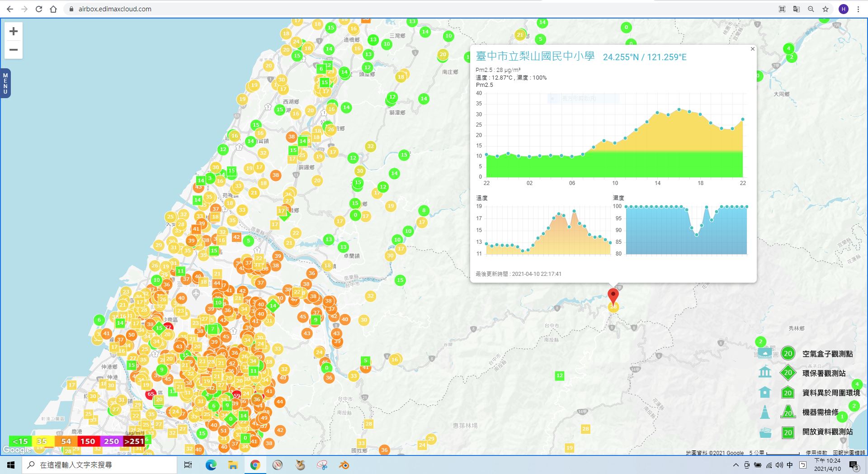Click the taskbar search box

point(99,465)
